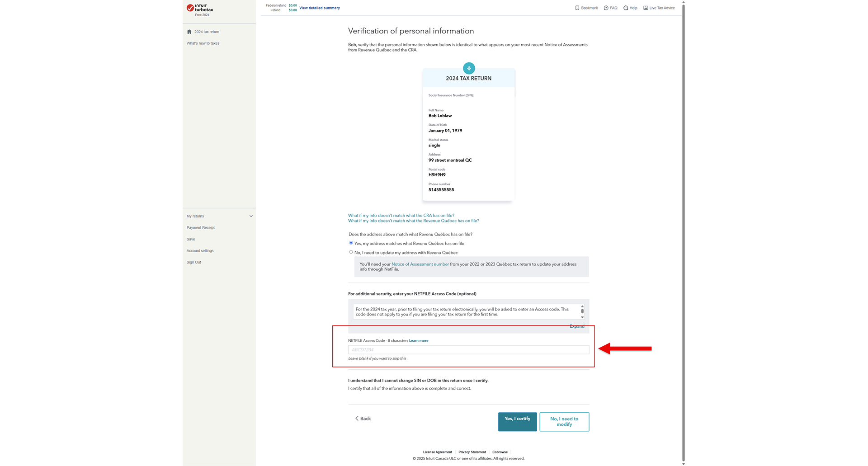Screen dimensions: 868x466
Task: Click Learn more beside NETFILE Access Code
Action: (x=419, y=341)
